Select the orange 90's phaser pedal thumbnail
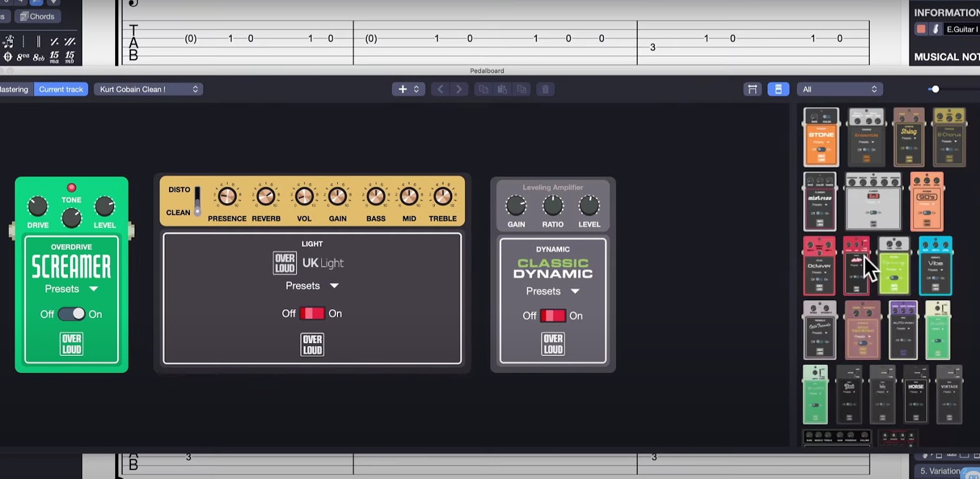 coord(927,202)
